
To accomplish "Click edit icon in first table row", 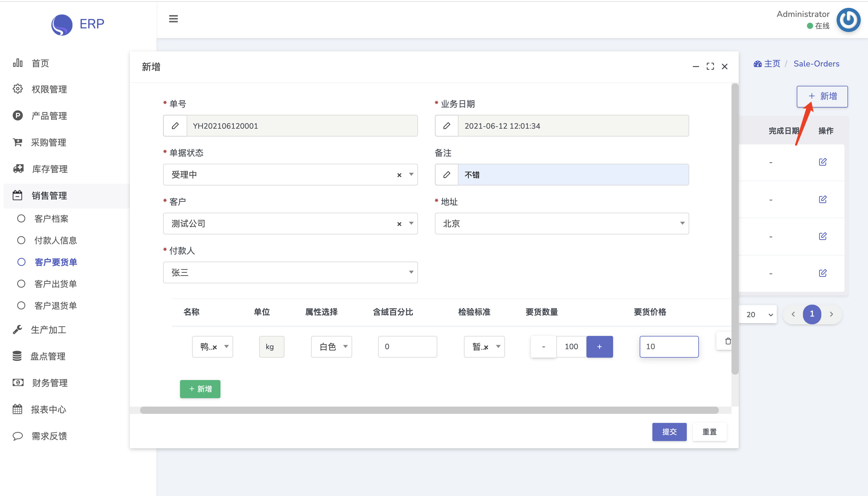I will point(822,162).
